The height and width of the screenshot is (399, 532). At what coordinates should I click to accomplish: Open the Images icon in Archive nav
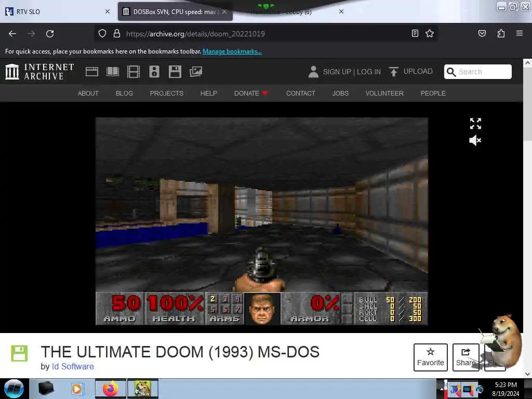click(x=196, y=72)
